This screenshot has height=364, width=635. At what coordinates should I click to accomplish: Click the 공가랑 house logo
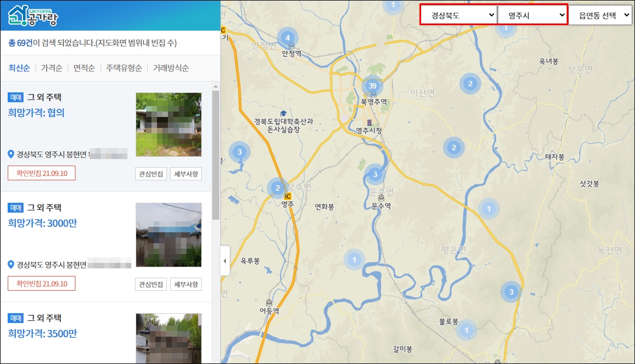click(x=33, y=15)
